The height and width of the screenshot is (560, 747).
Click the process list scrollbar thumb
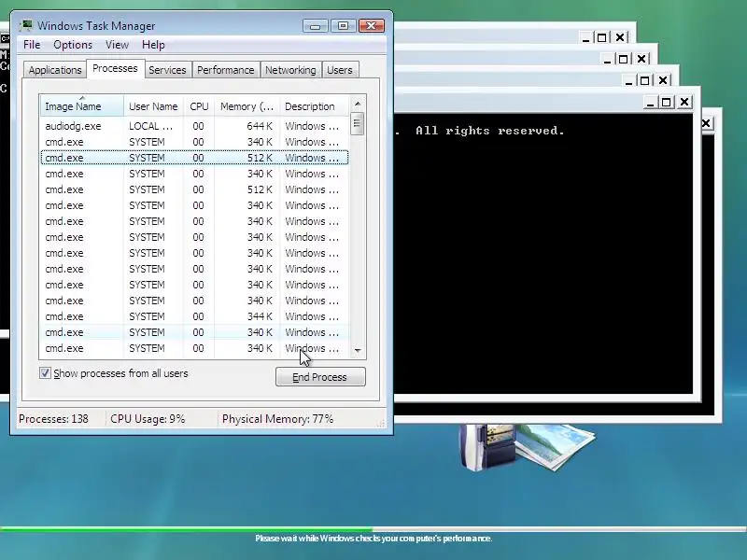coord(358,124)
